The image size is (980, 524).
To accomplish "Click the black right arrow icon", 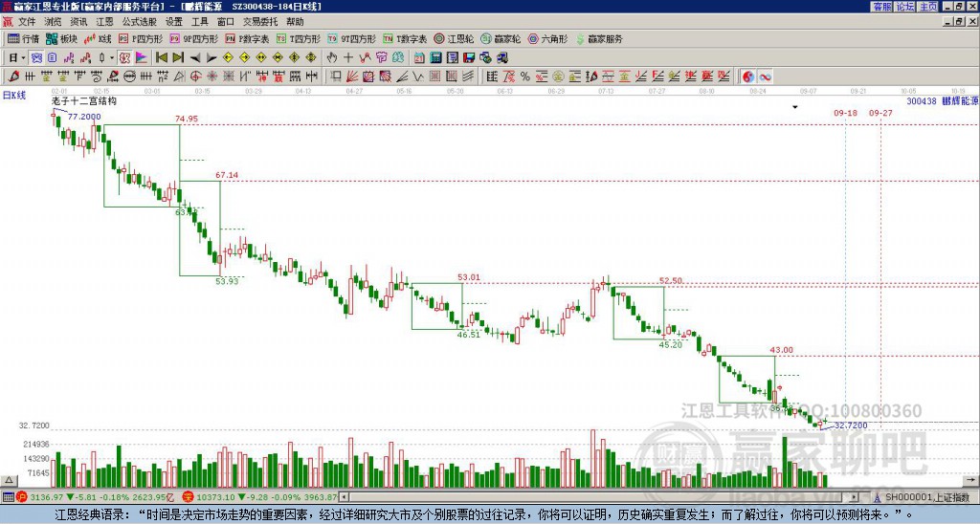I will point(212,57).
